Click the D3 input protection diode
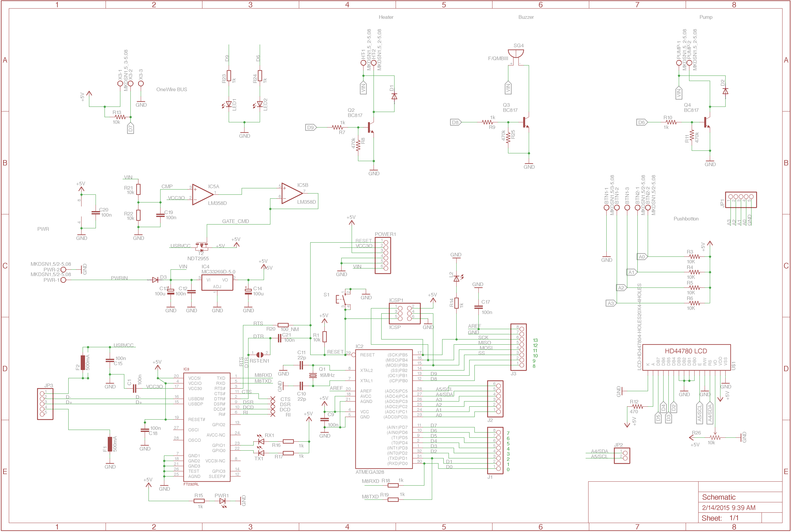The width and height of the screenshot is (791, 532). pyautogui.click(x=155, y=280)
